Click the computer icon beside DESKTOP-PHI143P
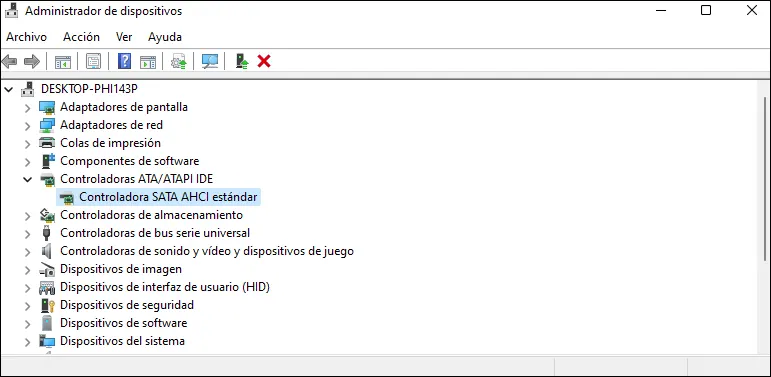771x377 pixels. point(28,89)
